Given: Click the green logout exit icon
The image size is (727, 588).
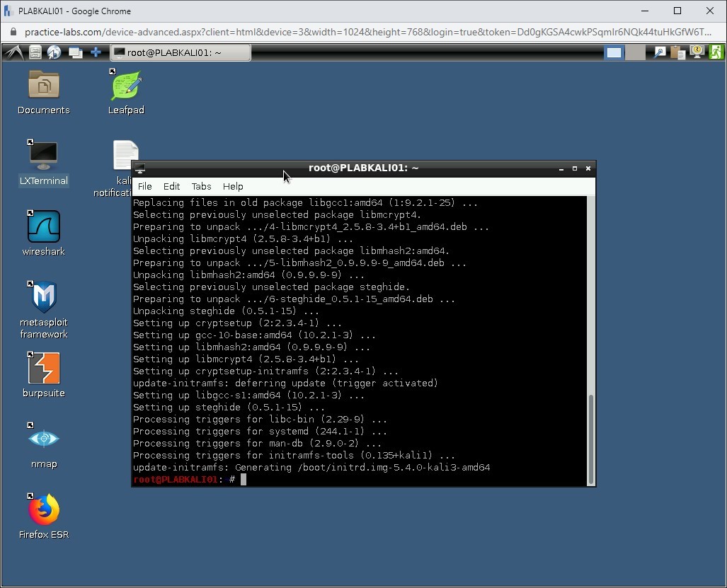Looking at the screenshot, I should point(716,52).
